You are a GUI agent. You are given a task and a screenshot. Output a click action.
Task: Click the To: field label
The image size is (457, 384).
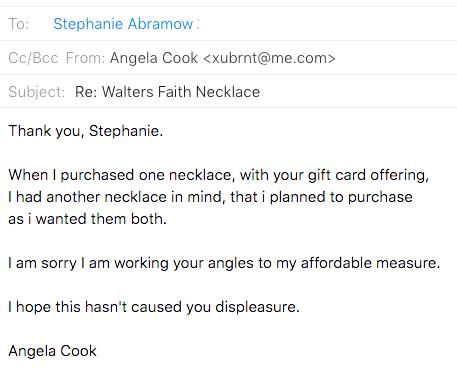pyautogui.click(x=19, y=24)
